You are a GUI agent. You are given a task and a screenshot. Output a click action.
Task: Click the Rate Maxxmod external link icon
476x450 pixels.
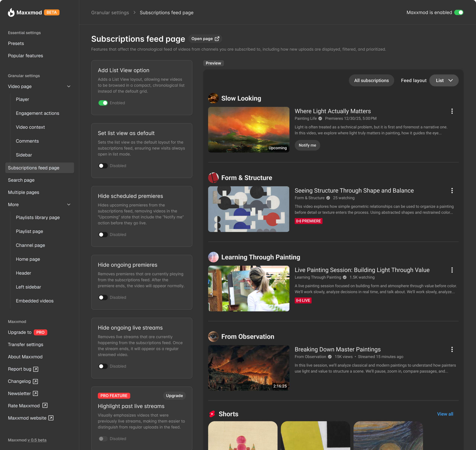[45, 406]
